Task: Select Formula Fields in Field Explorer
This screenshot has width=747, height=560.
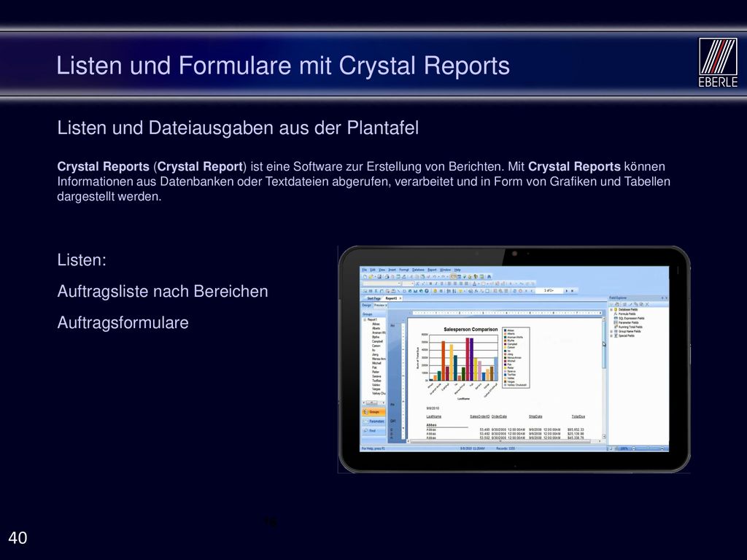Action: [x=627, y=314]
